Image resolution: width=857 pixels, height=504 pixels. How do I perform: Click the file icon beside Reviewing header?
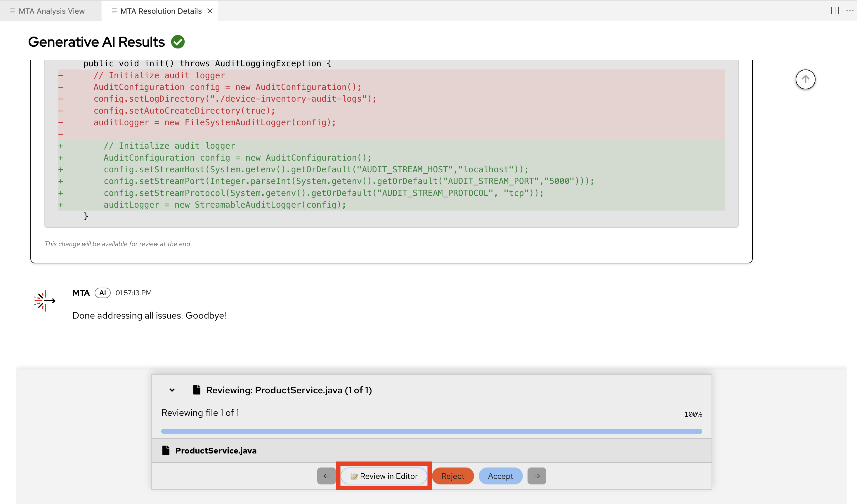(x=197, y=390)
